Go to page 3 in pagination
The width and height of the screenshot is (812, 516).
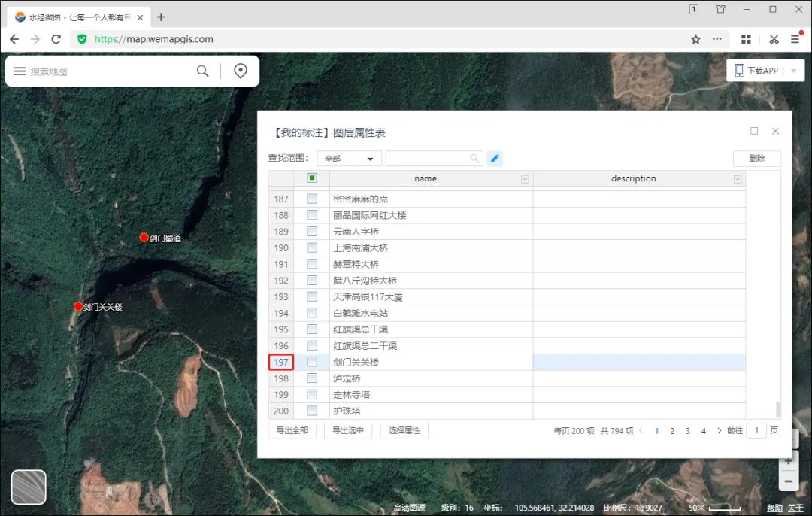pyautogui.click(x=688, y=430)
